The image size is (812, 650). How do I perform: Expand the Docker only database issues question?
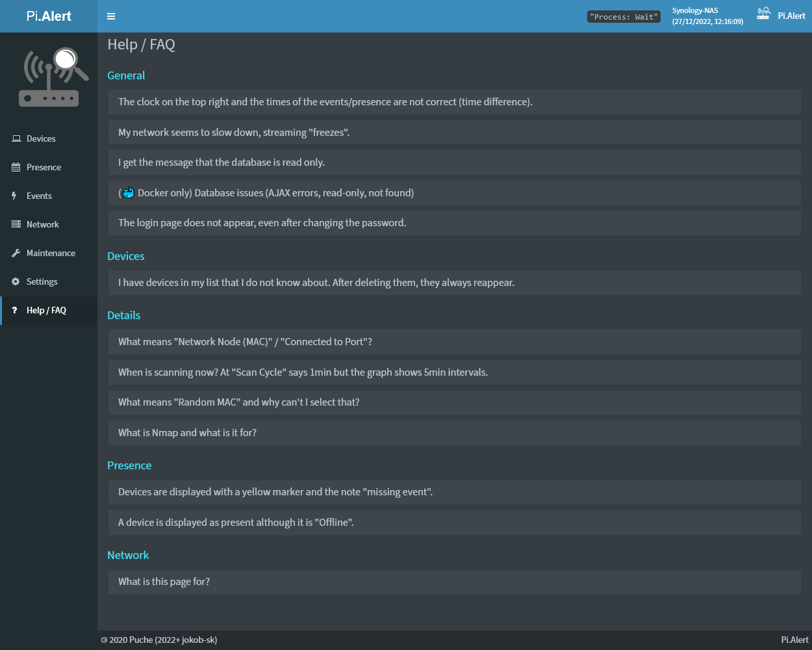(266, 193)
